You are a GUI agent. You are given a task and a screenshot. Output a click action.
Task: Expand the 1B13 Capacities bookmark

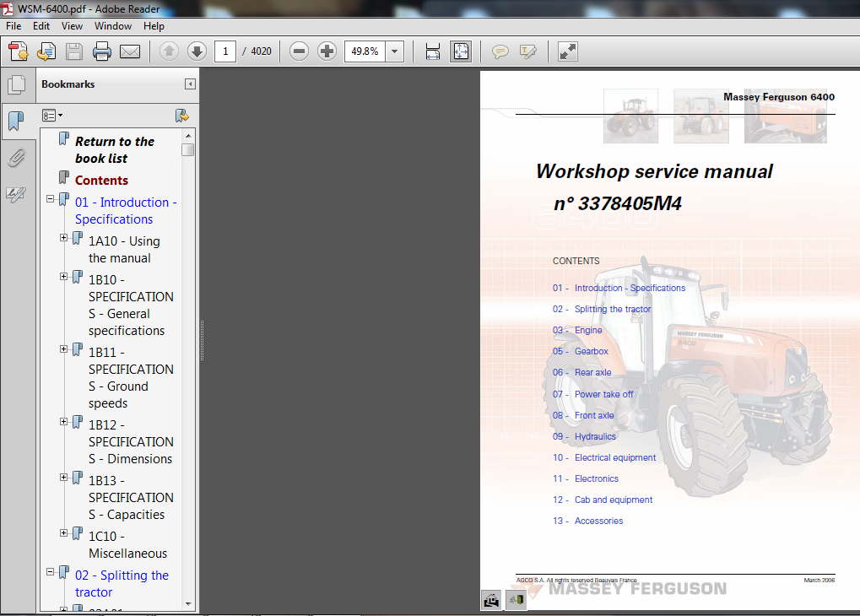click(63, 478)
